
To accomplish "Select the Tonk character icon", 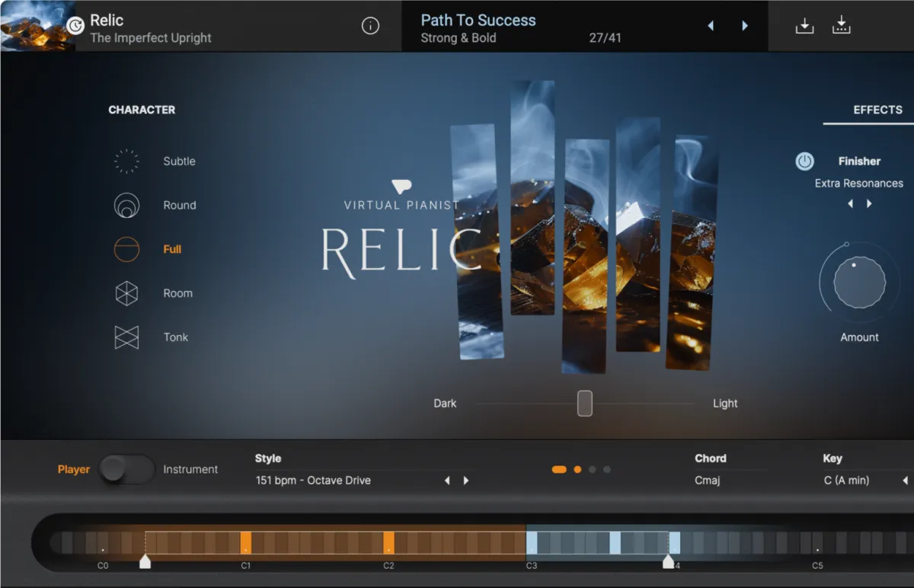I will pos(126,337).
